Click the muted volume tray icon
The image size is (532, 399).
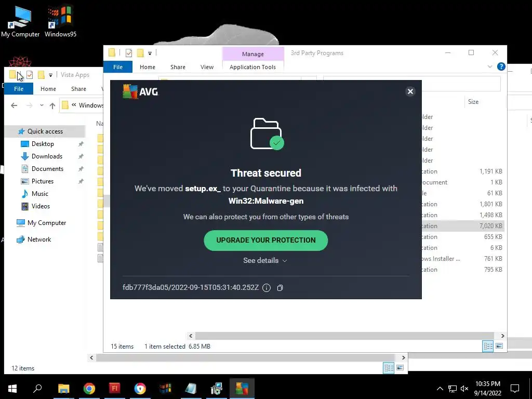[464, 389]
